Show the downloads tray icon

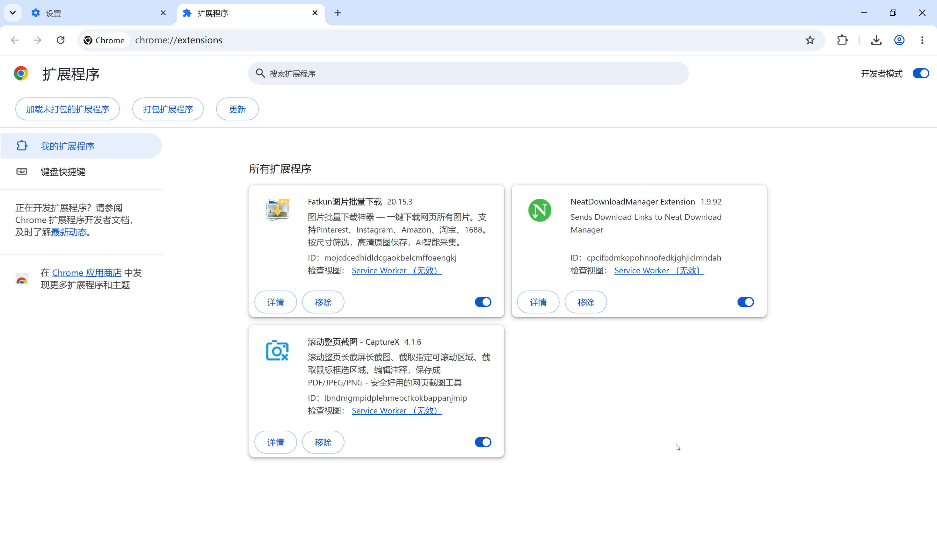click(876, 40)
